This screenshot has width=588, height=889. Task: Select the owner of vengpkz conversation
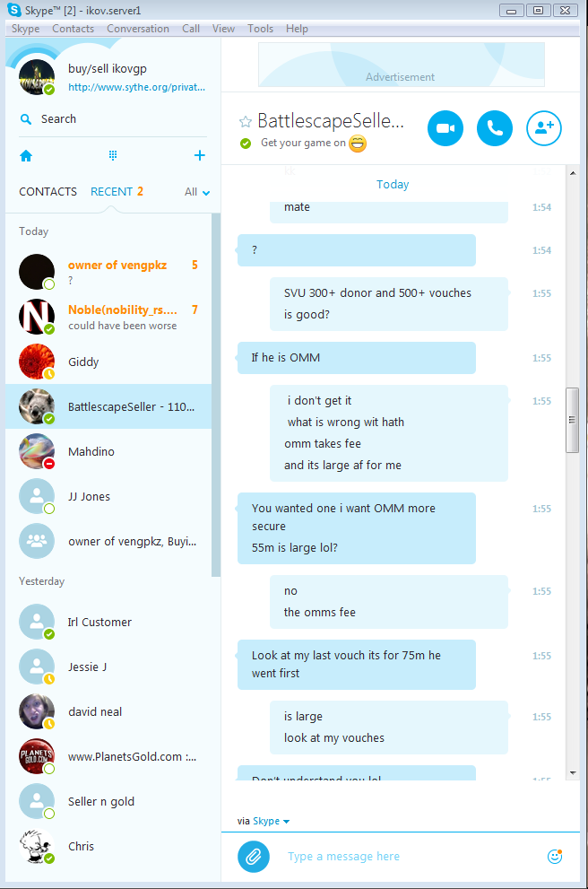click(x=108, y=272)
